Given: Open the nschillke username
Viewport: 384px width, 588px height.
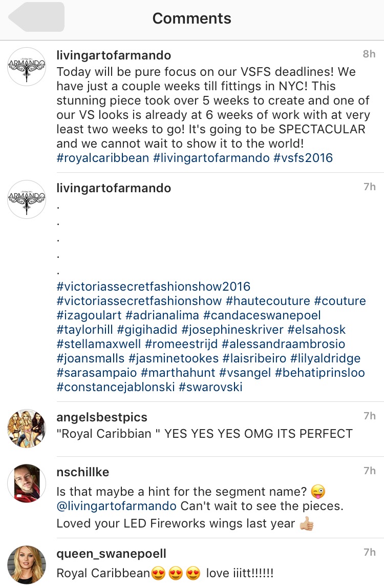Looking at the screenshot, I should click(x=83, y=472).
